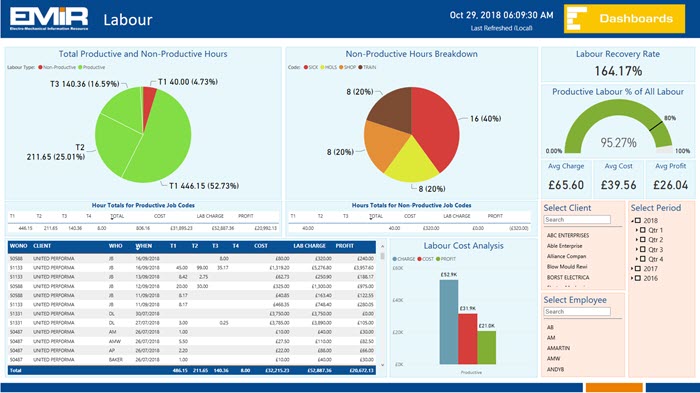Expand the Qtr 4 node arrow

[637, 259]
